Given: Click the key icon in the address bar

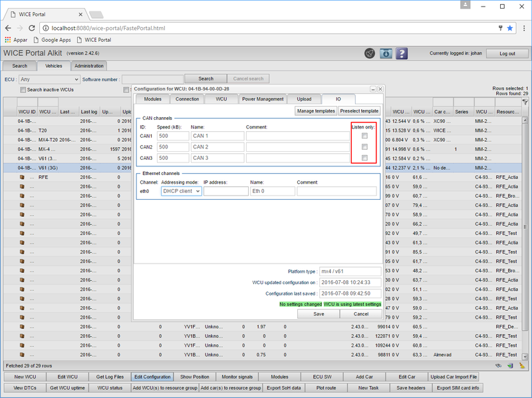Looking at the screenshot, I should pyautogui.click(x=500, y=28).
